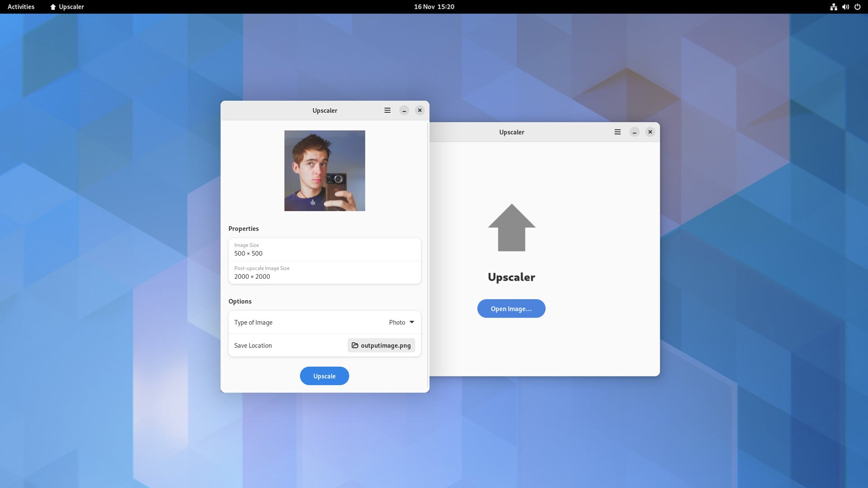Click the front window Upscaler title bar text
Screen dimensions: 868x488
click(325, 110)
